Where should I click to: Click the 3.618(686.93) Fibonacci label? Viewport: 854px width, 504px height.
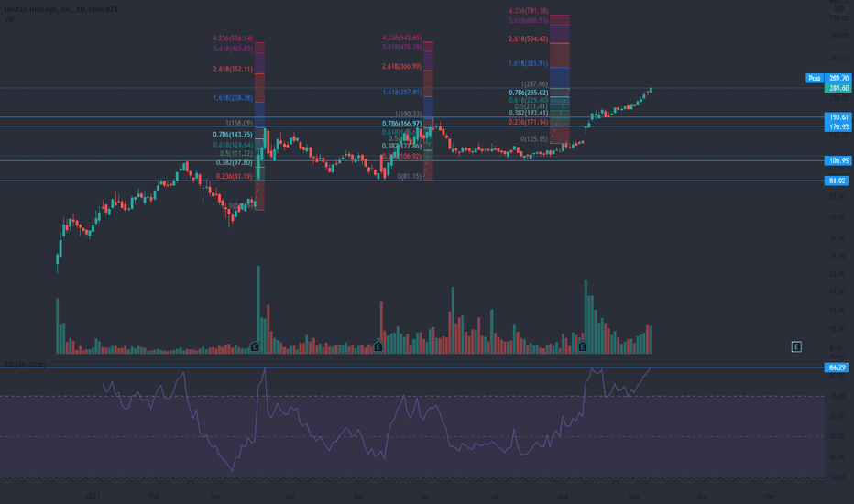pos(529,20)
